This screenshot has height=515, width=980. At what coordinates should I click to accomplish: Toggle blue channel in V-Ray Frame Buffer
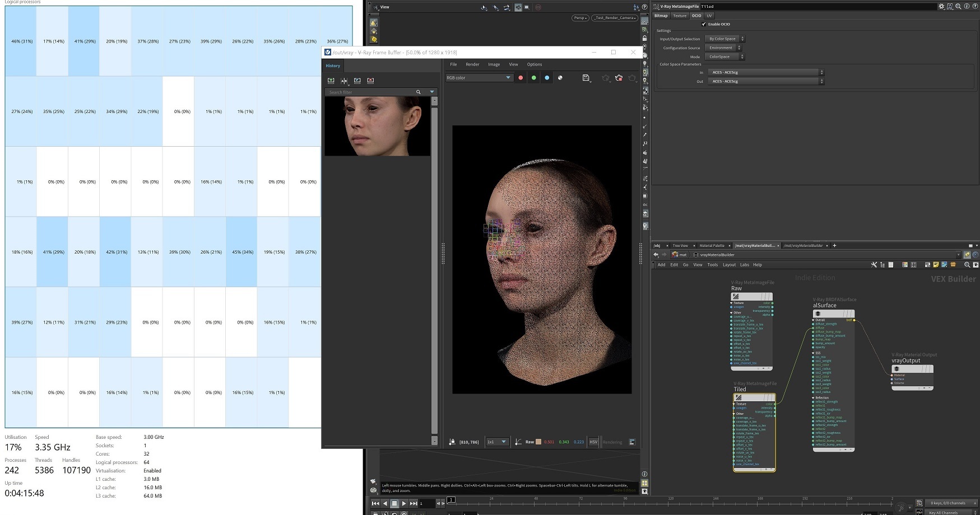click(x=547, y=78)
